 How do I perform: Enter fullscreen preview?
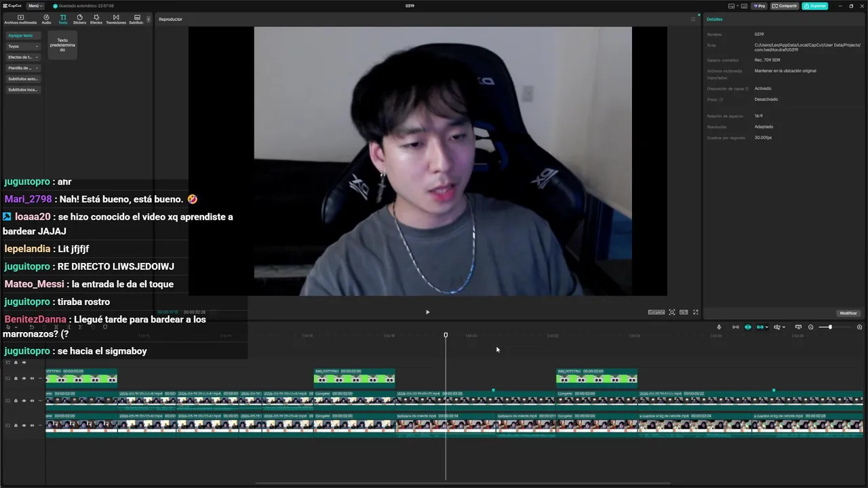pyautogui.click(x=695, y=312)
